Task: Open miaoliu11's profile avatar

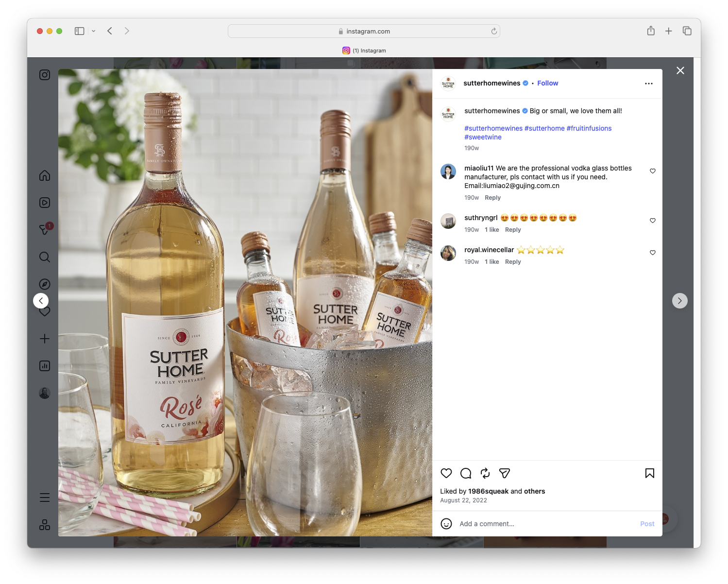Action: pyautogui.click(x=448, y=172)
